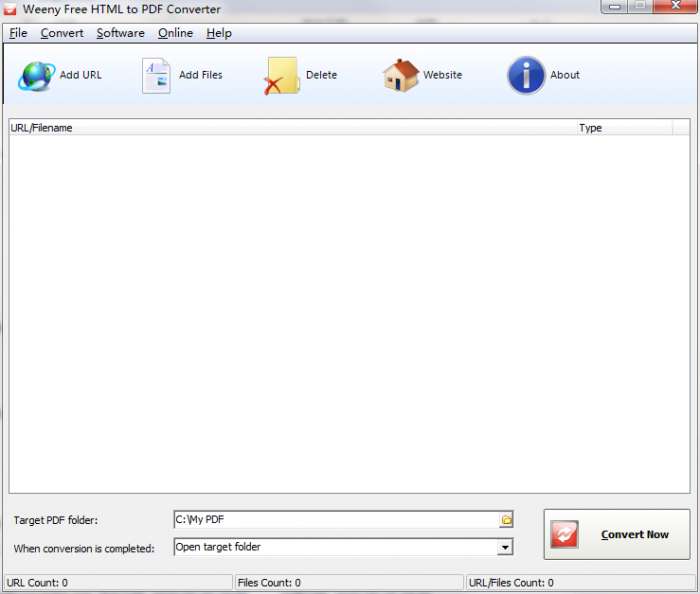Open the Help menu
Image resolution: width=700 pixels, height=594 pixels.
coord(219,33)
